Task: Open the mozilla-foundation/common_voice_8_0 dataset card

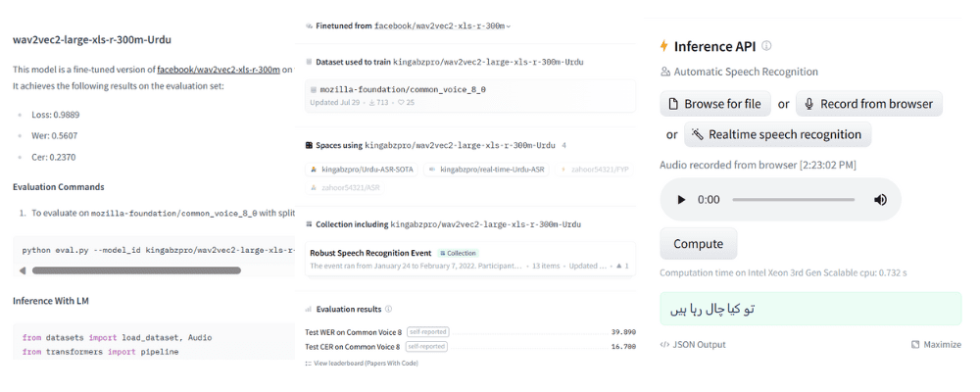Action: 470,95
